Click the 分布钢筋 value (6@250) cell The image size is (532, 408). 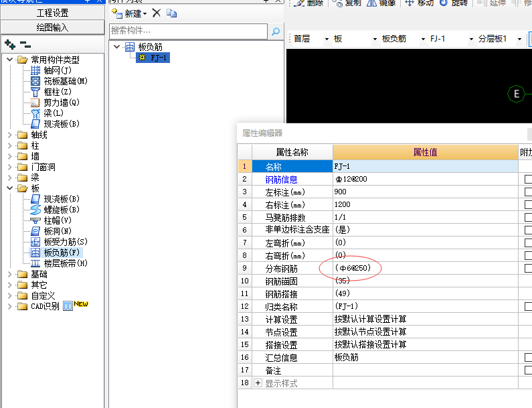click(x=426, y=269)
